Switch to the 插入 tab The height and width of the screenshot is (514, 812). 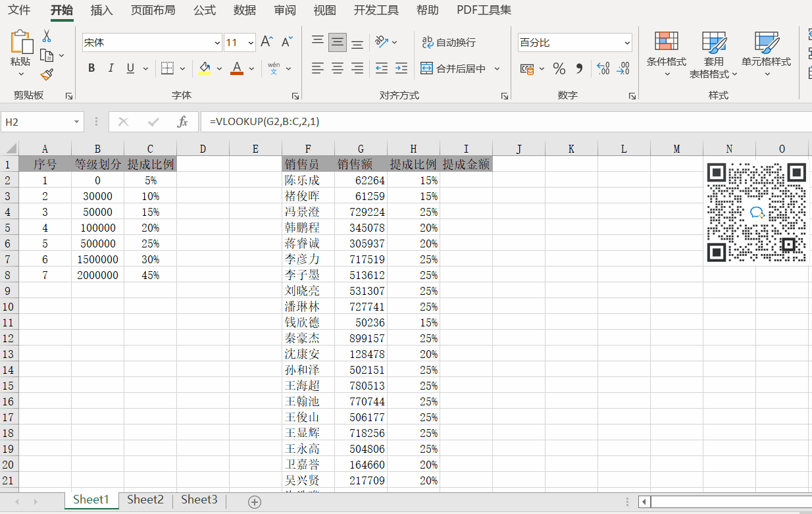coord(101,10)
